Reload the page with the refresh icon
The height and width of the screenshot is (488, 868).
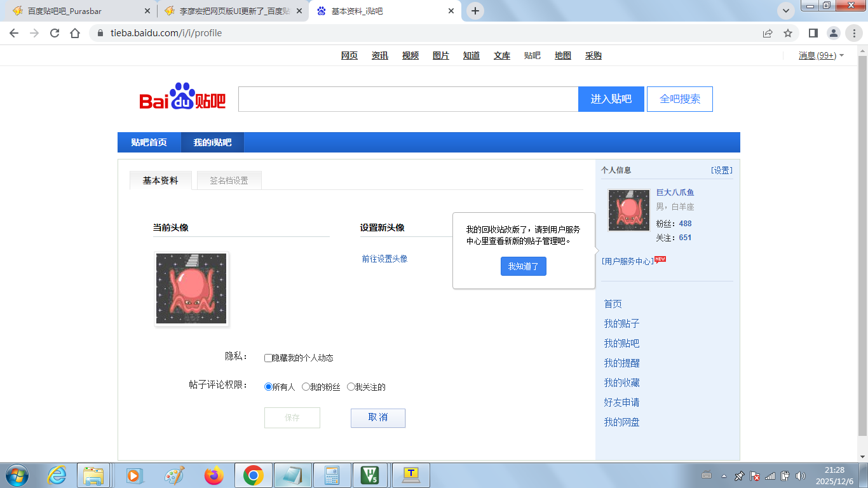(55, 33)
